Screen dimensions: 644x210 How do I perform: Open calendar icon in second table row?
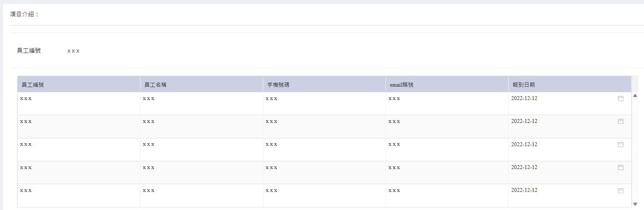click(621, 121)
